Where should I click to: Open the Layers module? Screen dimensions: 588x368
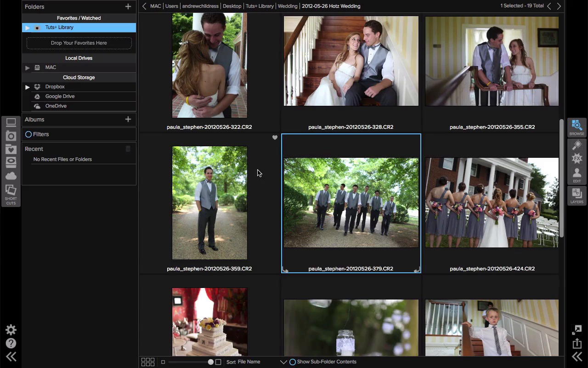click(x=577, y=196)
